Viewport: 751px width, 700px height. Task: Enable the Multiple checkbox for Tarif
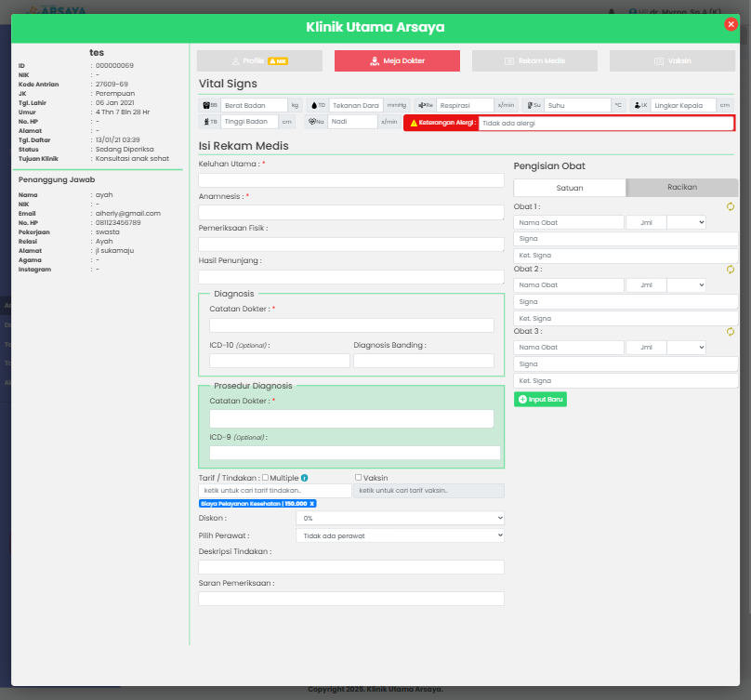[266, 478]
